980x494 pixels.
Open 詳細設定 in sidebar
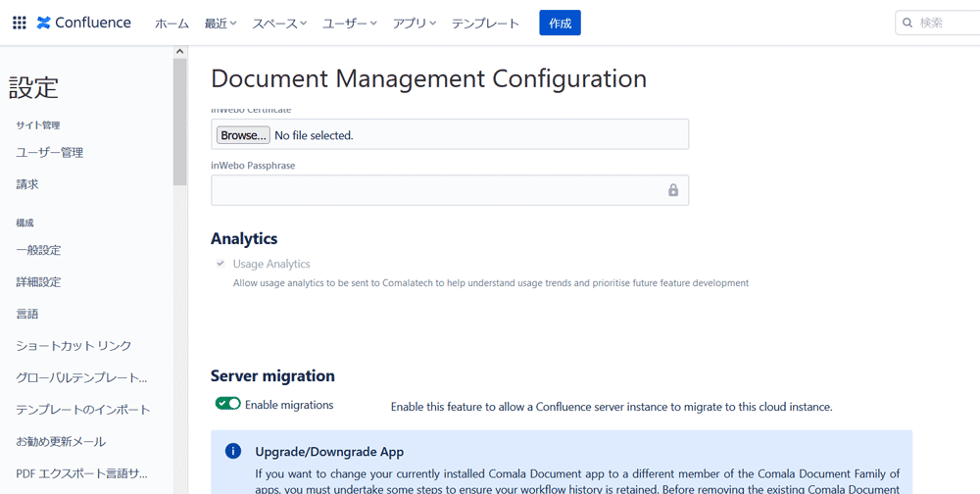[x=39, y=282]
